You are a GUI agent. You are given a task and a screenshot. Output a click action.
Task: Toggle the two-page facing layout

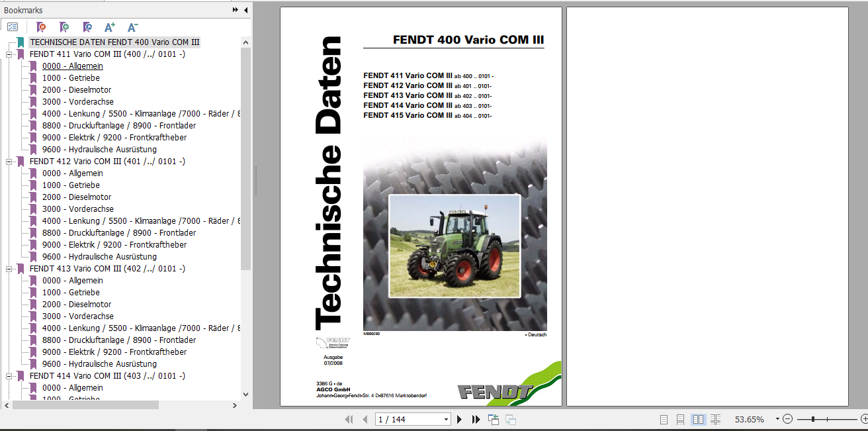(698, 419)
